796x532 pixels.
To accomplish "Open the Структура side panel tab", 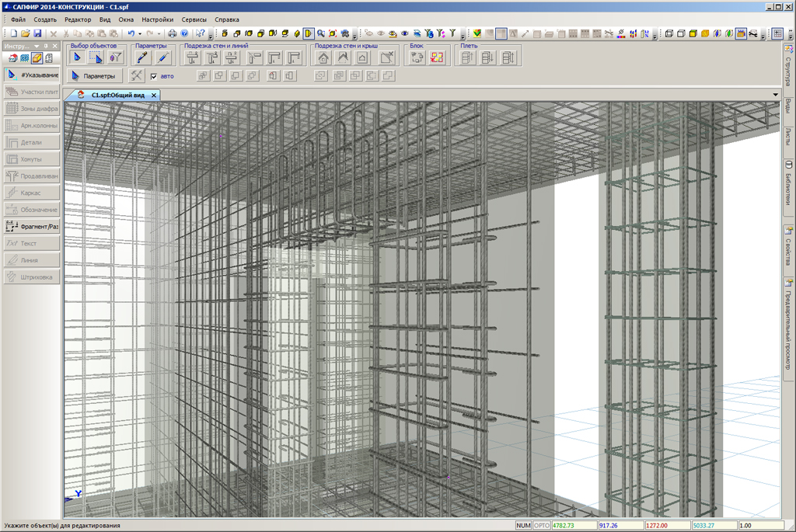I will [x=788, y=69].
